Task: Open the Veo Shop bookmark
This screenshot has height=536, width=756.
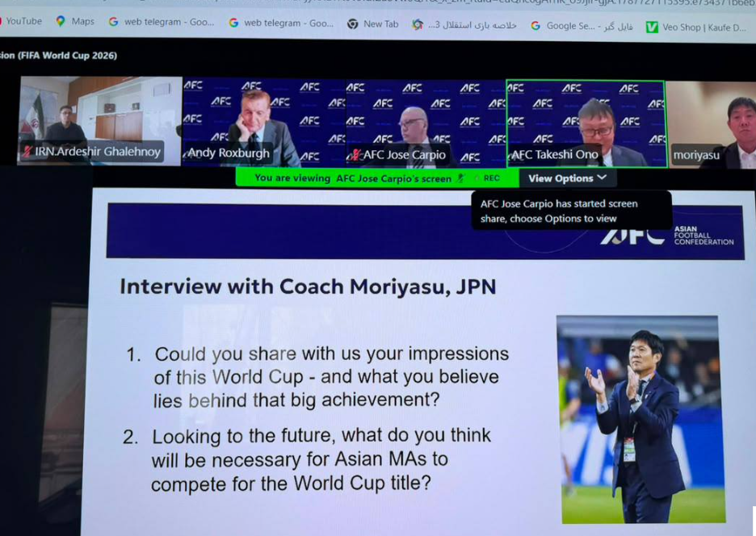Action: [696, 27]
